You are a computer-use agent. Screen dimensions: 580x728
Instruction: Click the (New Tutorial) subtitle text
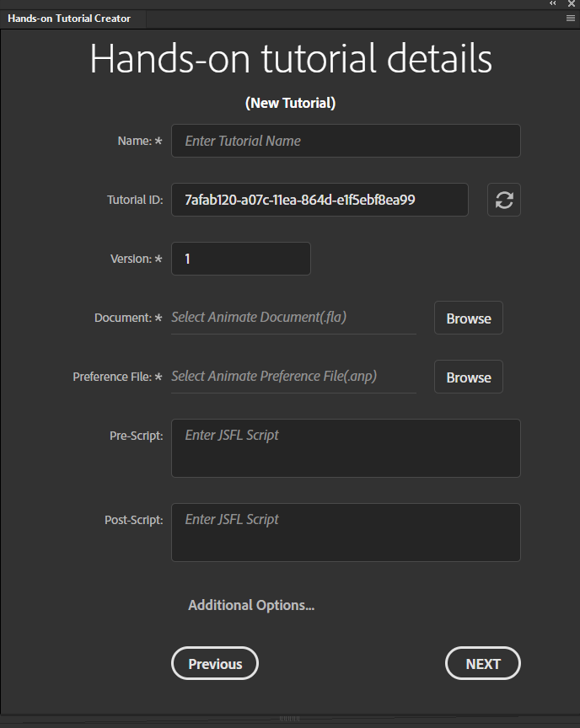click(x=291, y=103)
